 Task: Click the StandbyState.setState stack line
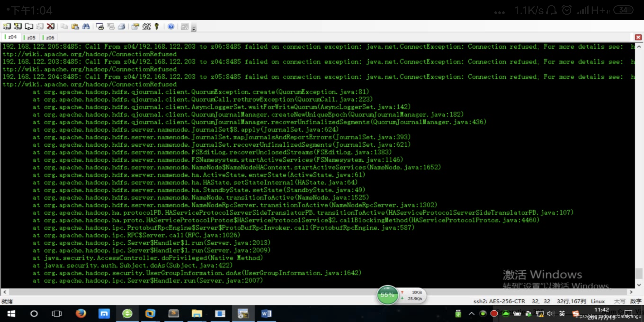click(199, 190)
